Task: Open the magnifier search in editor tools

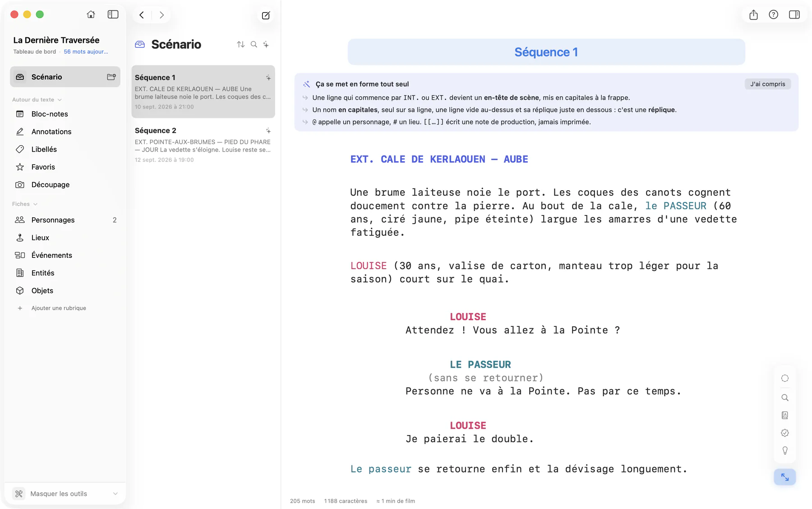Action: 785,398
